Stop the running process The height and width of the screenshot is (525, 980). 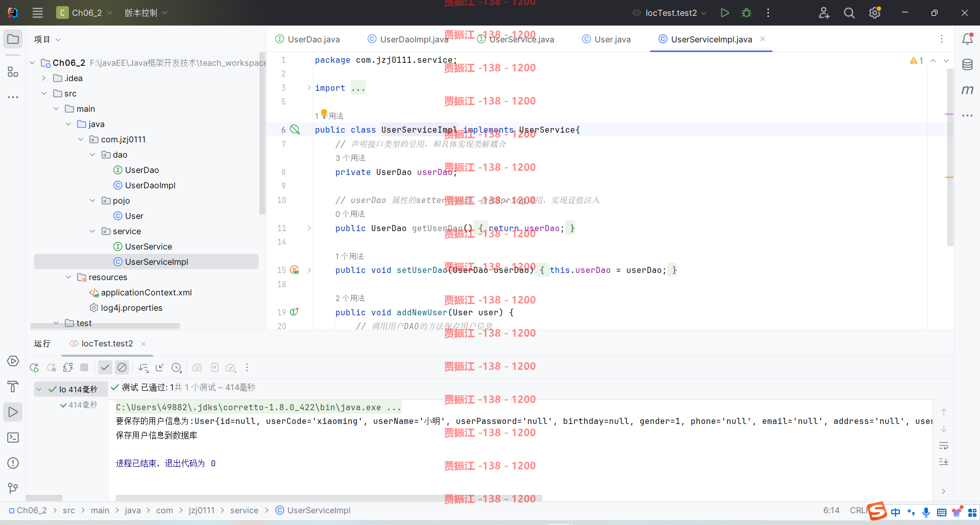pos(85,367)
